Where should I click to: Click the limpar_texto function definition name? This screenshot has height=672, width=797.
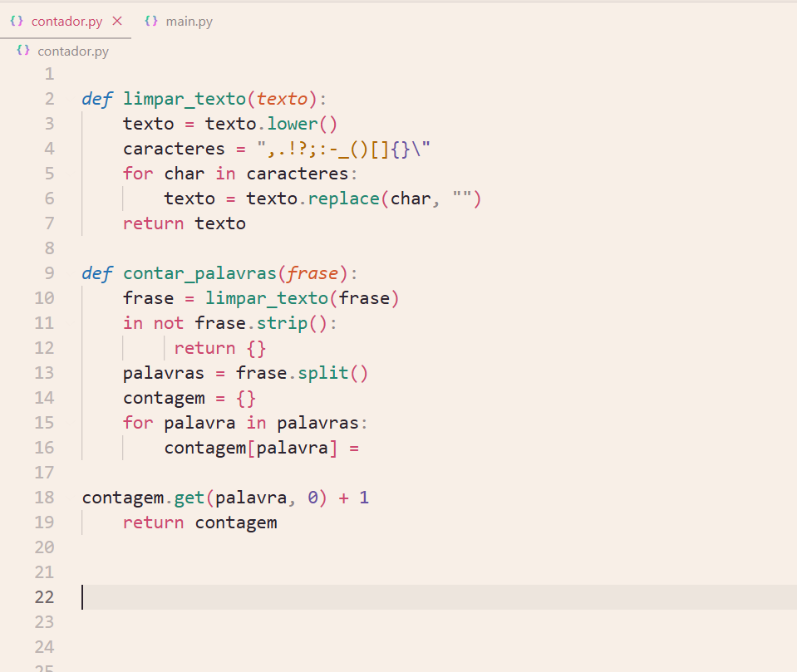tap(184, 99)
